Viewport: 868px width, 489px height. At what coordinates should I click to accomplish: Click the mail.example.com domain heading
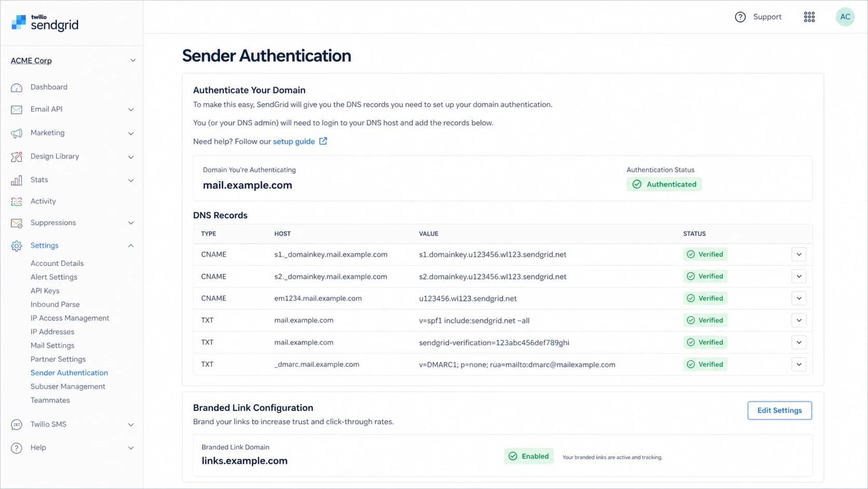(248, 185)
